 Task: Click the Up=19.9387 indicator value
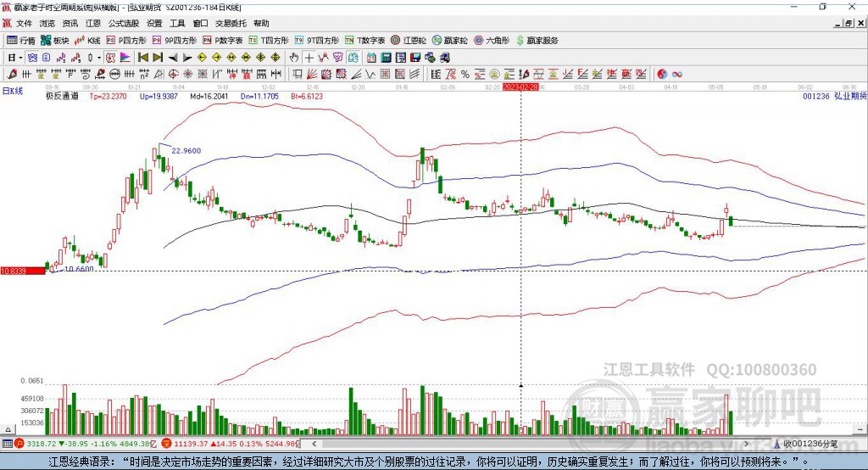(x=159, y=96)
